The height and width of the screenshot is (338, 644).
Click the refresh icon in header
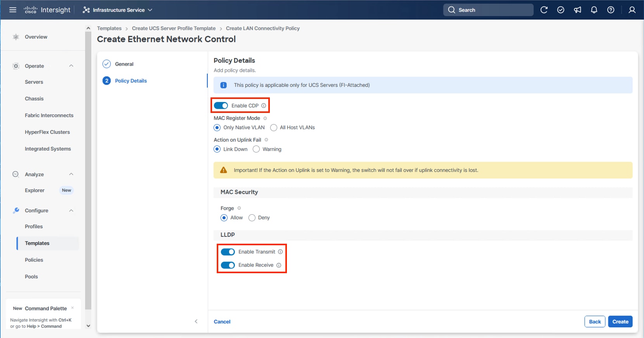544,10
